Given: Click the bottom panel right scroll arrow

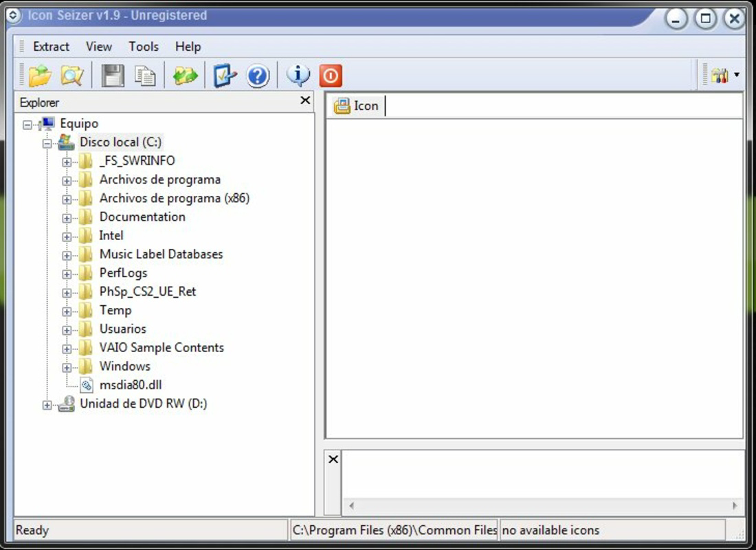Looking at the screenshot, I should coord(734,505).
